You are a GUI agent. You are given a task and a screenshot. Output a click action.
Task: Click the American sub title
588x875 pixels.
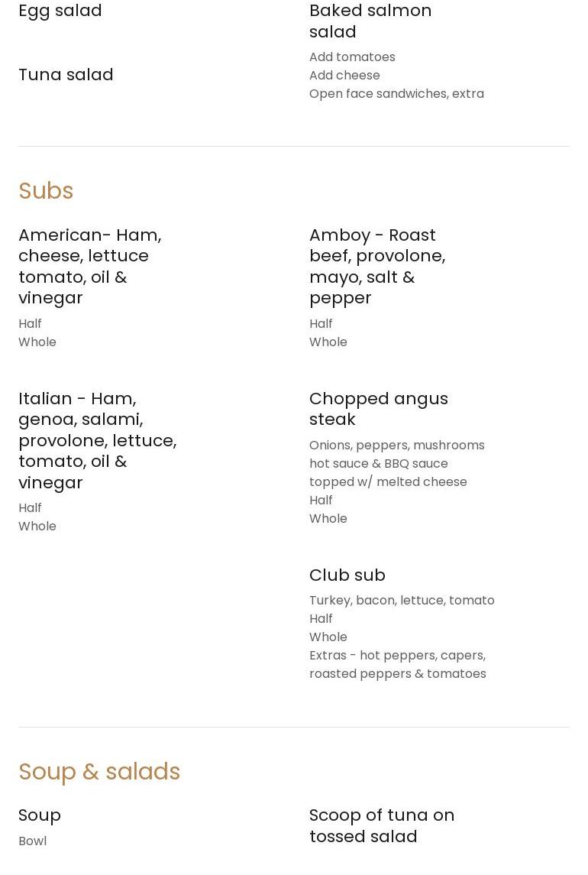(x=90, y=266)
